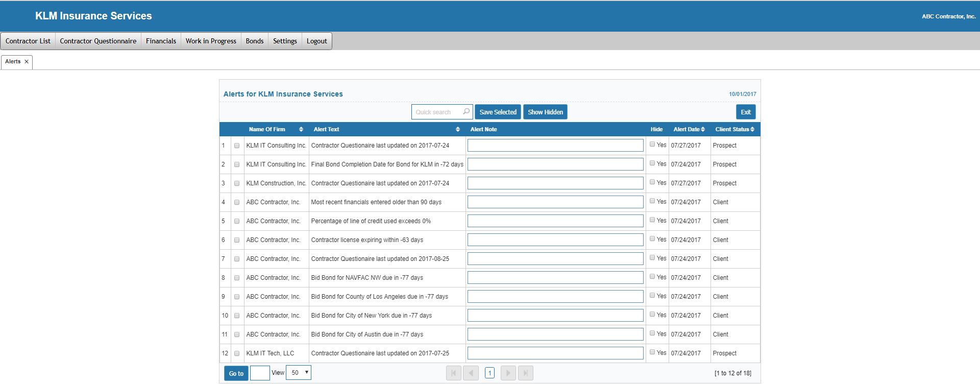
Task: Click the Save Selected button
Action: click(498, 112)
